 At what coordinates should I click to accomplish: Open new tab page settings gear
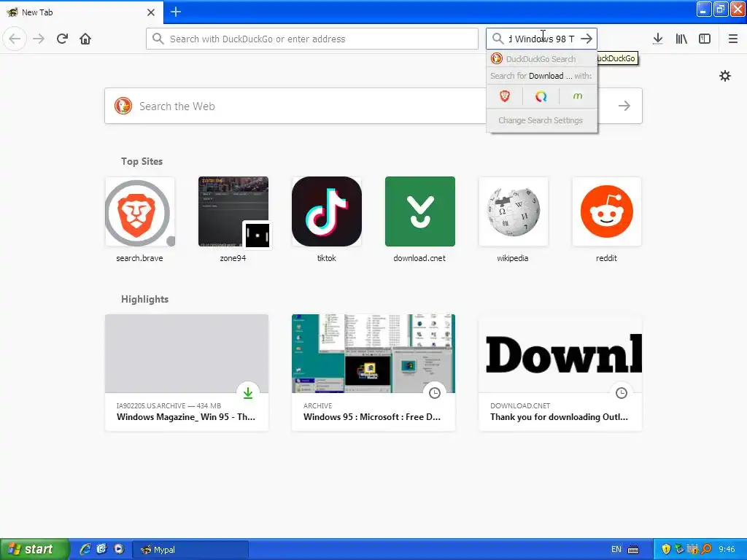724,76
